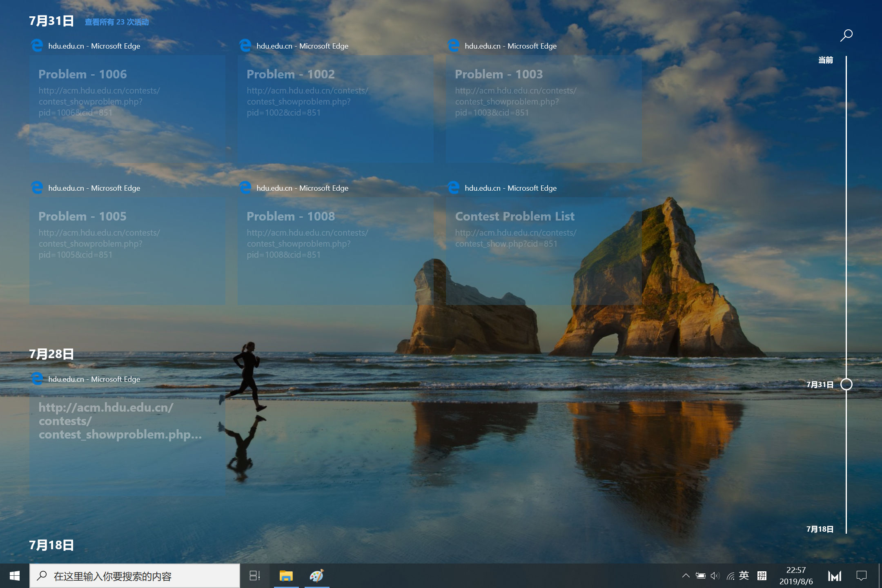Click the network tray icon
Image resolution: width=882 pixels, height=588 pixels.
point(730,576)
